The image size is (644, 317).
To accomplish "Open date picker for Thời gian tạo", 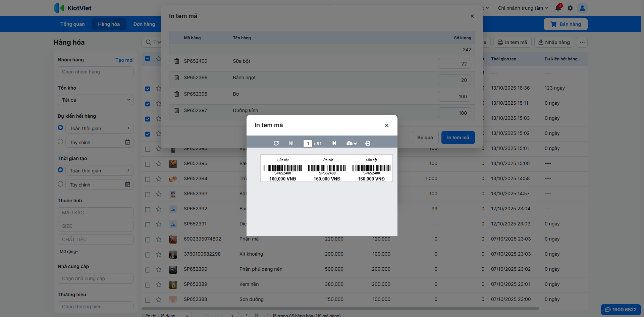I will pyautogui.click(x=127, y=184).
